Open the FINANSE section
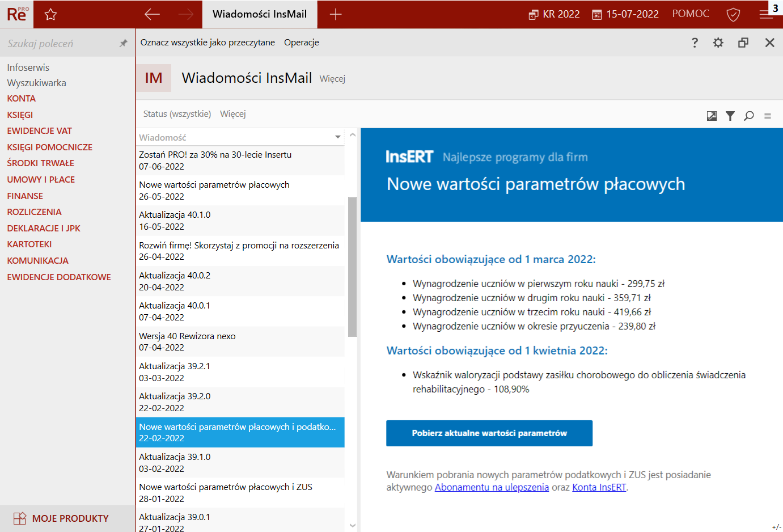 click(25, 196)
